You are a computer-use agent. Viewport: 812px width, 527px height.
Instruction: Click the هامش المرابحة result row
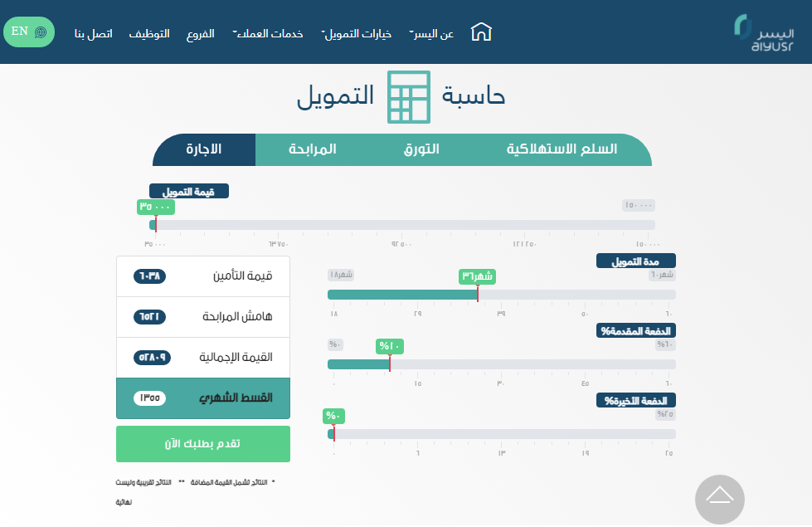point(203,317)
